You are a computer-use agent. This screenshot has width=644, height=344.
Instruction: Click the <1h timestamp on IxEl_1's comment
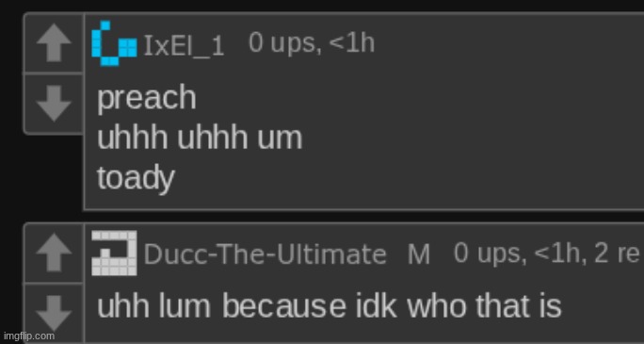coord(351,42)
